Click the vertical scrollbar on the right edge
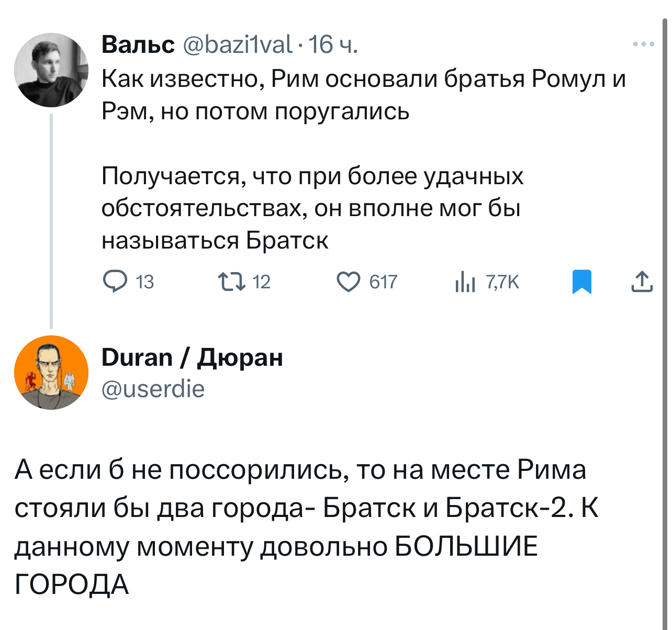Image resolution: width=672 pixels, height=630 pixels. [x=665, y=209]
